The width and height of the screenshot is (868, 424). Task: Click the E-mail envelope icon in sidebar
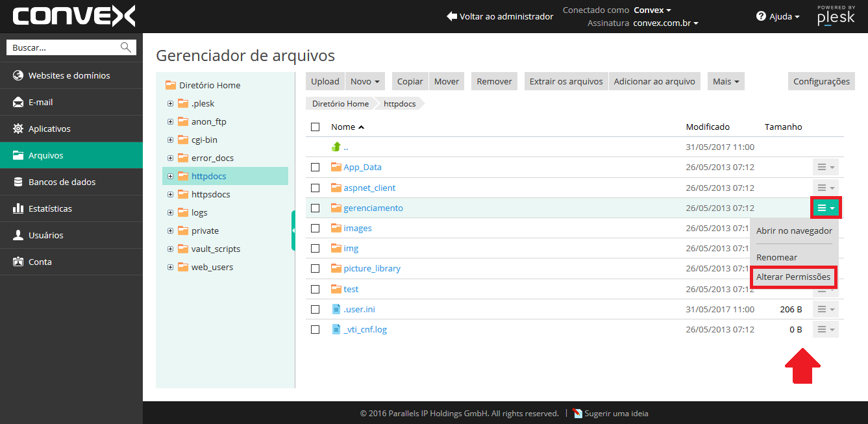tap(18, 102)
